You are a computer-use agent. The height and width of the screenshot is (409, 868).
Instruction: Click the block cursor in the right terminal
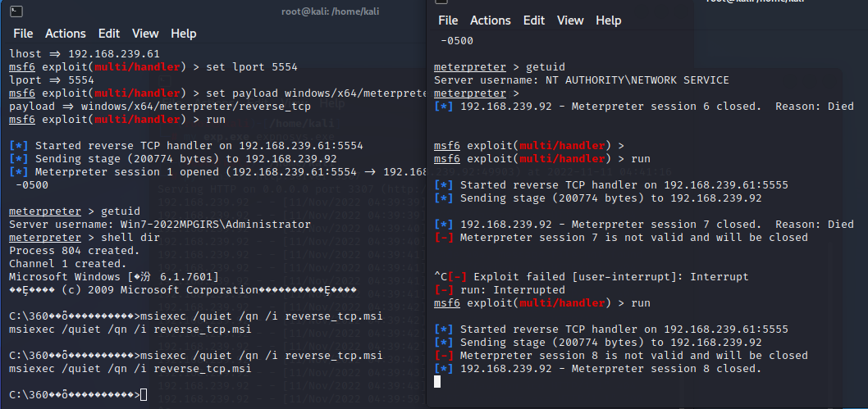[x=437, y=381]
